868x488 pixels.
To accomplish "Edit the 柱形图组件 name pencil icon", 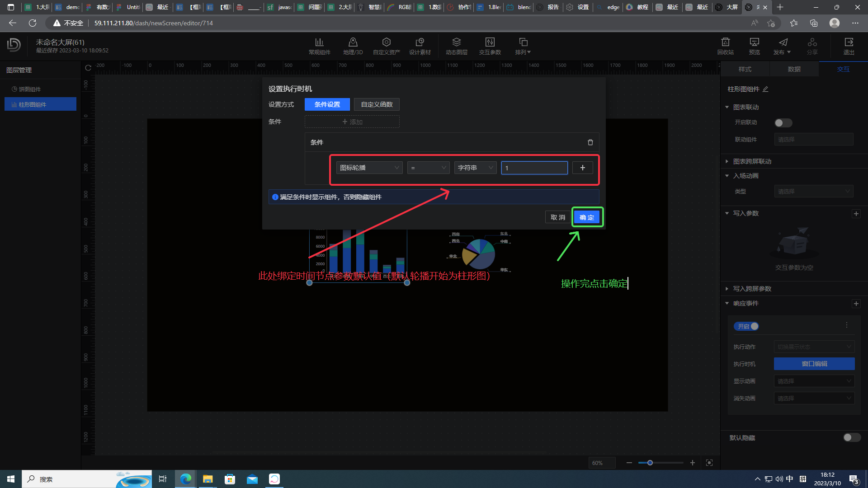I will coord(765,89).
